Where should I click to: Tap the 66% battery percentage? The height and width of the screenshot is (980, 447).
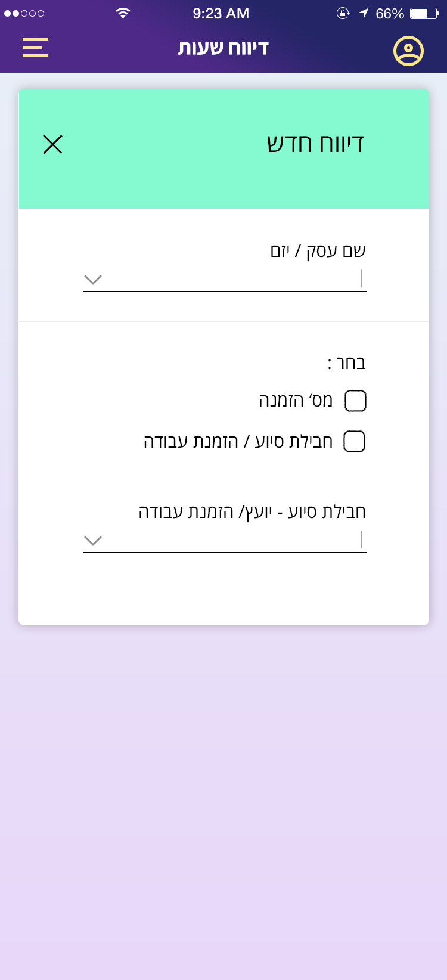click(x=390, y=13)
